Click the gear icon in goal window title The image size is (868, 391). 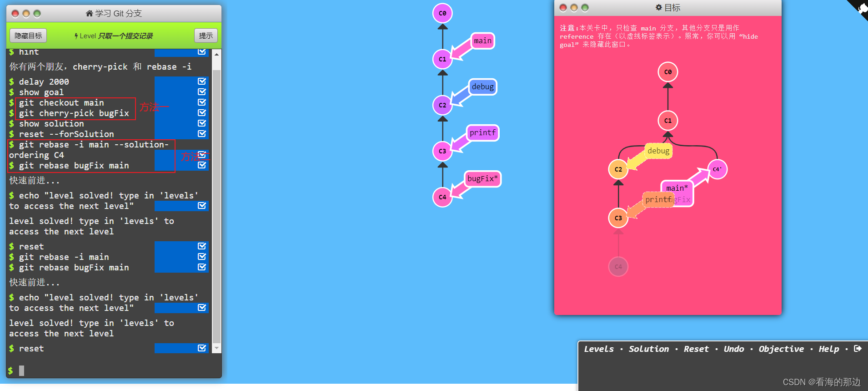659,7
